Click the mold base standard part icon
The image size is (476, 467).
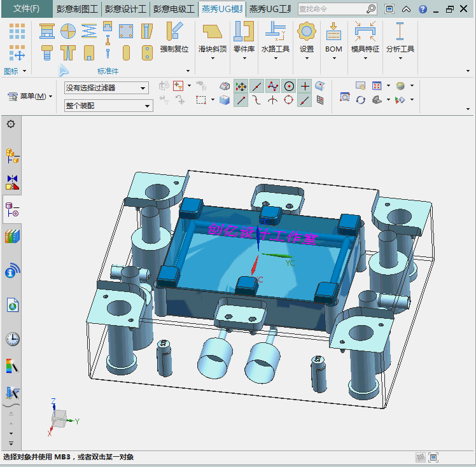tap(47, 31)
